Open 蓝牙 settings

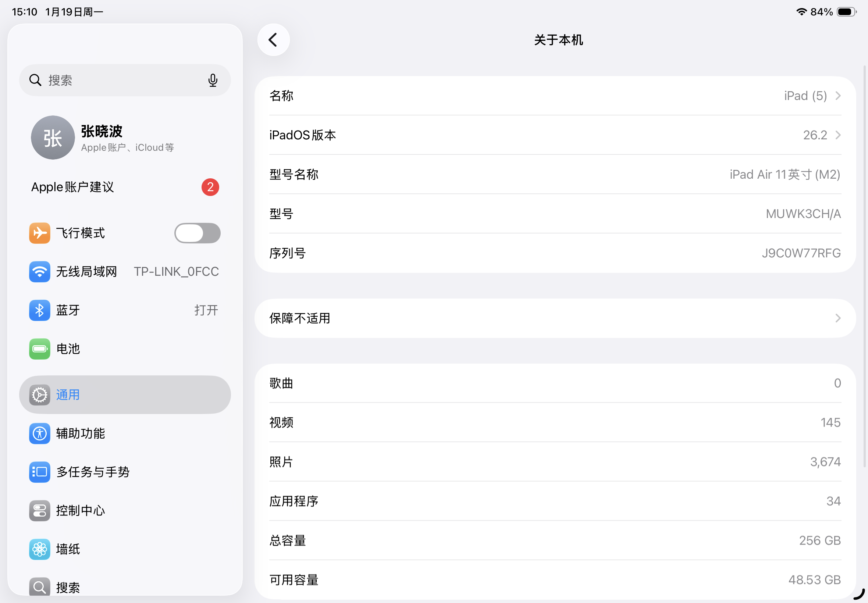125,310
